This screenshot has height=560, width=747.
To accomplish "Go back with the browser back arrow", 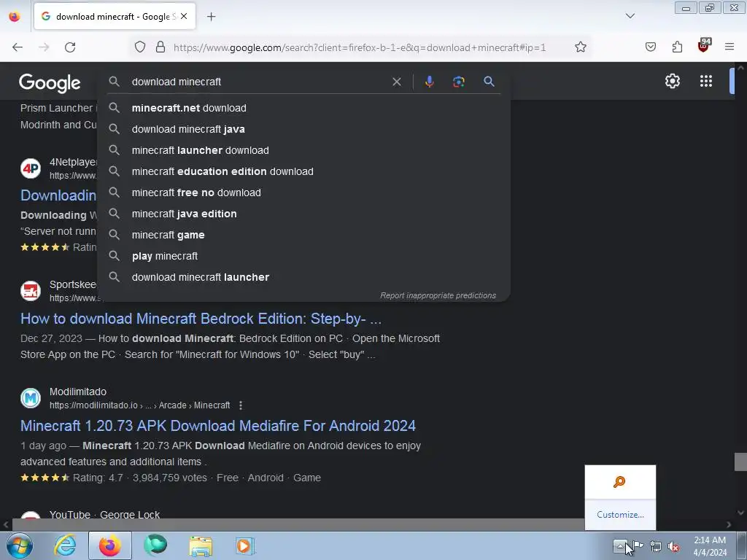I will coord(18,47).
